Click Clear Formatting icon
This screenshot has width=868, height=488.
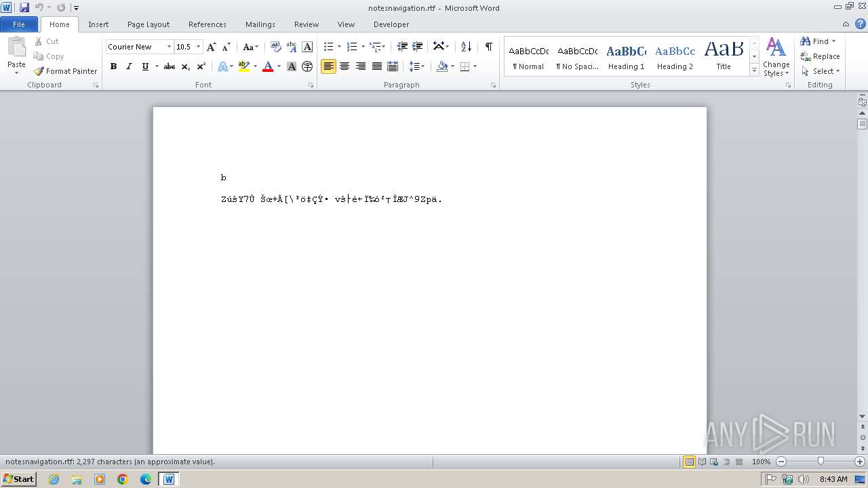tap(275, 47)
